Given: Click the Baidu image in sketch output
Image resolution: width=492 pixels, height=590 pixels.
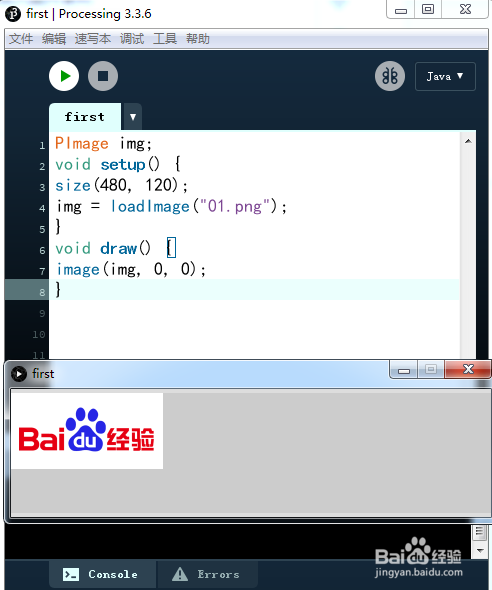Looking at the screenshot, I should click(x=87, y=431).
